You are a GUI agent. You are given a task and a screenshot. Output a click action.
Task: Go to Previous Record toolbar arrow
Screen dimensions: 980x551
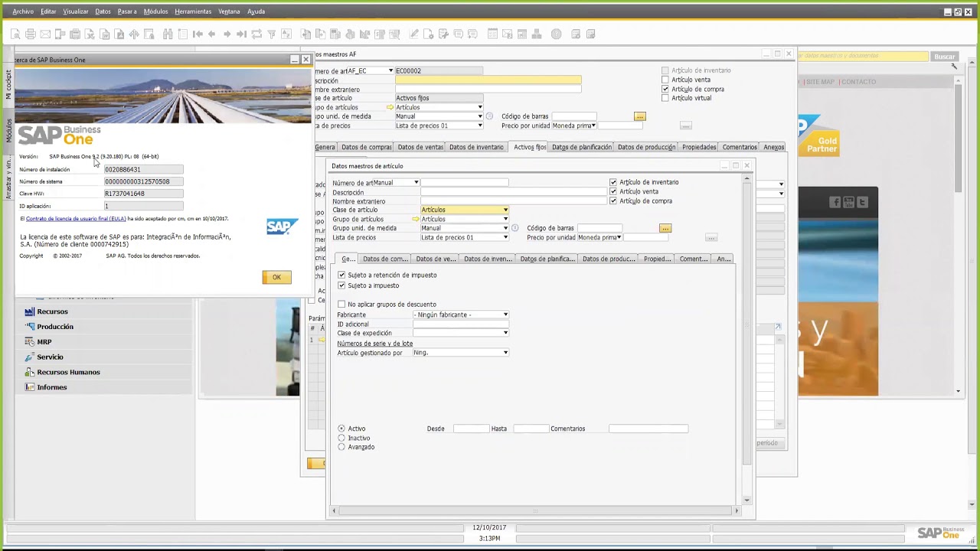[x=212, y=34]
